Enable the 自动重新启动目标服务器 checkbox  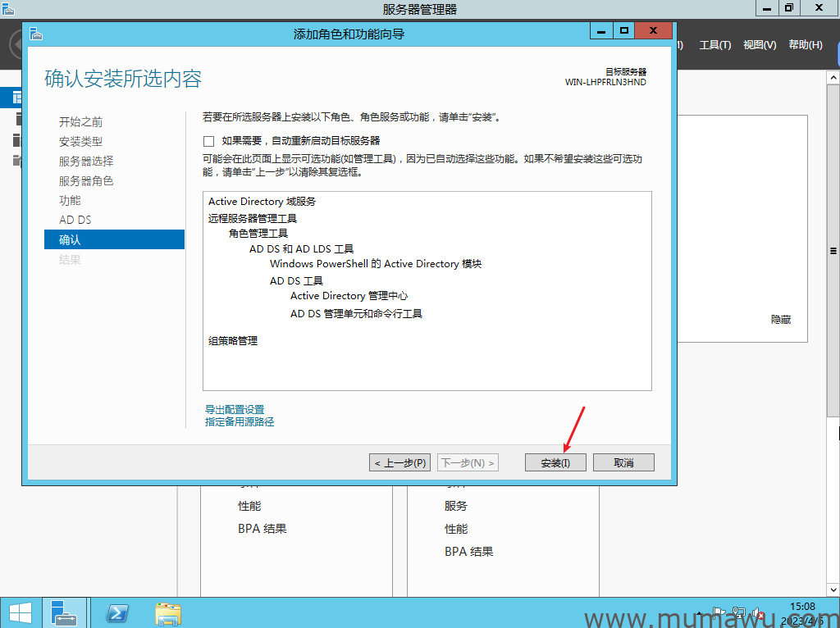click(x=208, y=141)
